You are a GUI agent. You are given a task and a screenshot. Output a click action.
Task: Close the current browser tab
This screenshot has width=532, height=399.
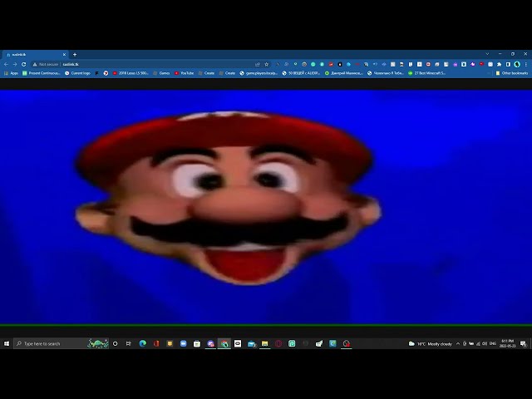pyautogui.click(x=64, y=54)
